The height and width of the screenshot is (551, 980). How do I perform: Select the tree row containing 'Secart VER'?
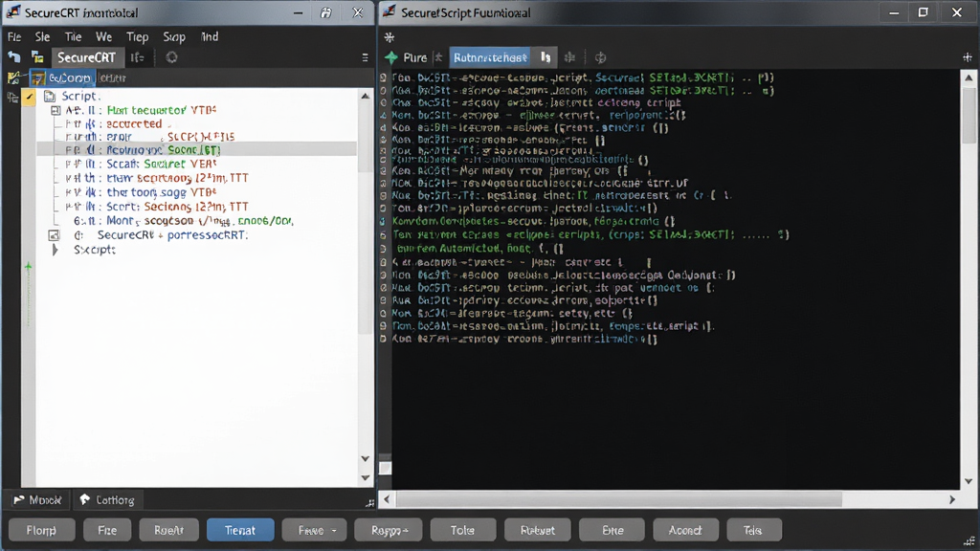[x=144, y=164]
